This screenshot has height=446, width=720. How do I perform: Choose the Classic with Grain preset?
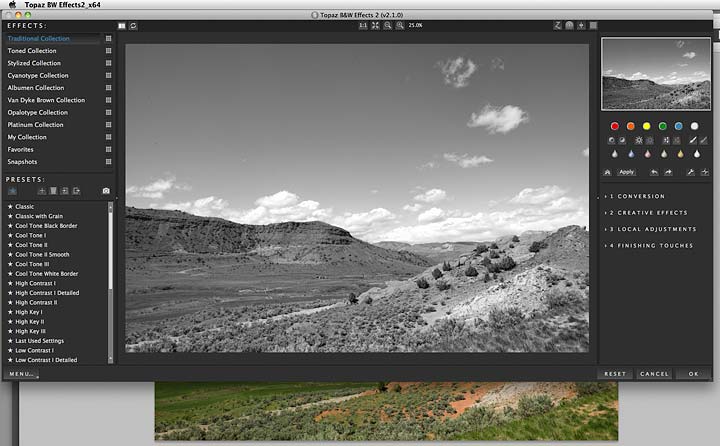pos(39,216)
